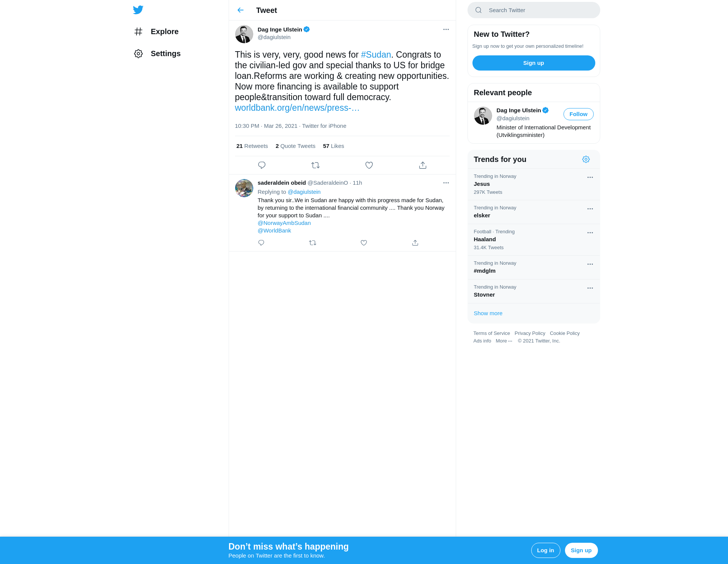
Task: Open more options on saderaldein's reply
Action: 446,183
